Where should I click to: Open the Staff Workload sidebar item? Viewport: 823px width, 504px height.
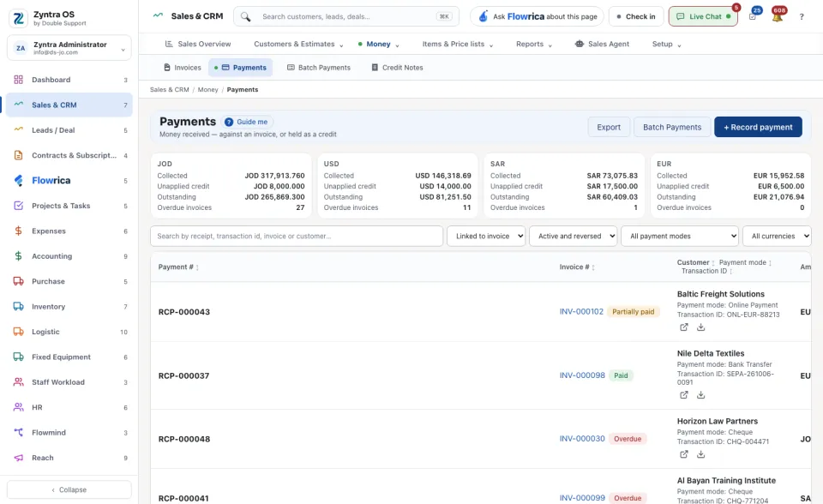[x=69, y=382]
